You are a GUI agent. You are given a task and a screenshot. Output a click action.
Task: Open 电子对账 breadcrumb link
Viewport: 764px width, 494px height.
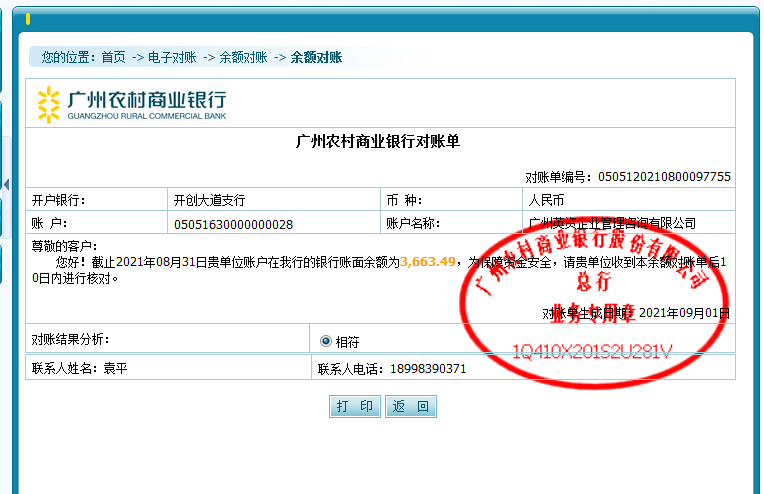pyautogui.click(x=172, y=57)
